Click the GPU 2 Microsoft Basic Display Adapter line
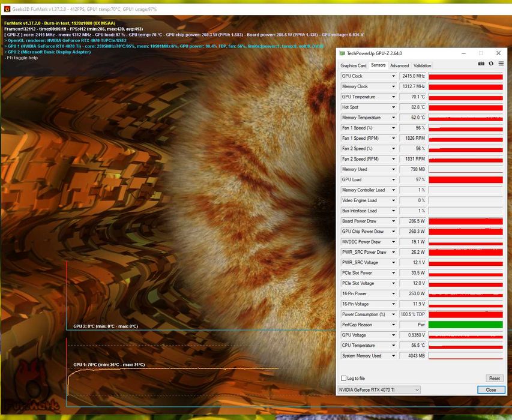This screenshot has height=420, width=512. [47, 52]
